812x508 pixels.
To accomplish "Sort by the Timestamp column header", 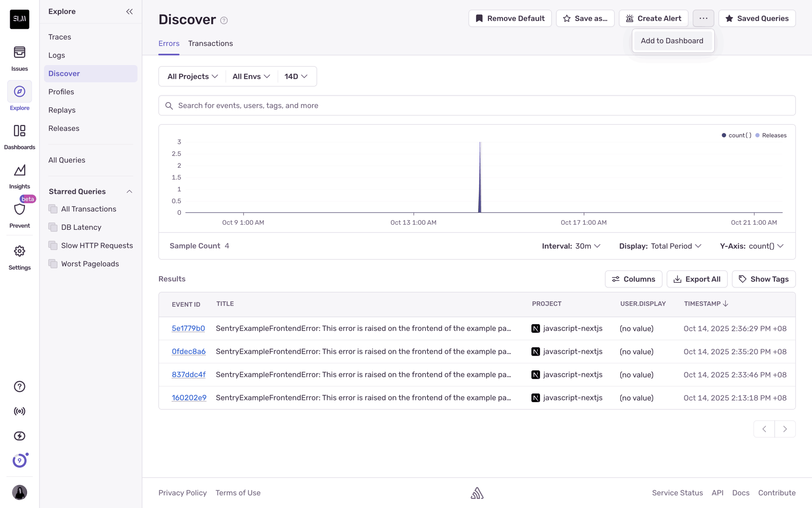I will click(x=706, y=304).
